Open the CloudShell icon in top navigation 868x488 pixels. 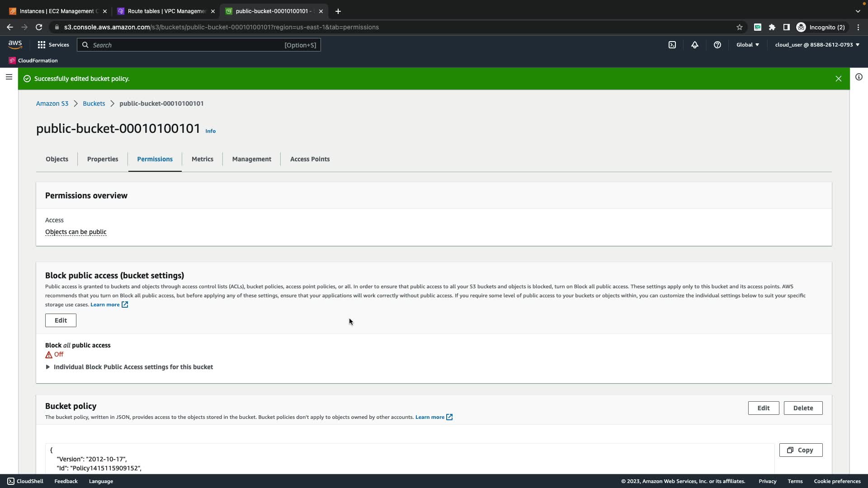click(672, 45)
